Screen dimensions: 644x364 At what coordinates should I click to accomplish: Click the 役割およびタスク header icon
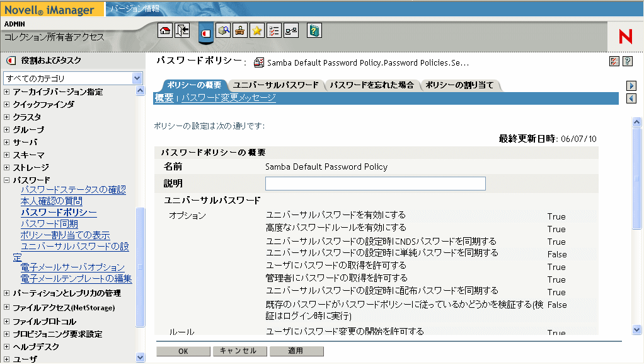pyautogui.click(x=11, y=61)
